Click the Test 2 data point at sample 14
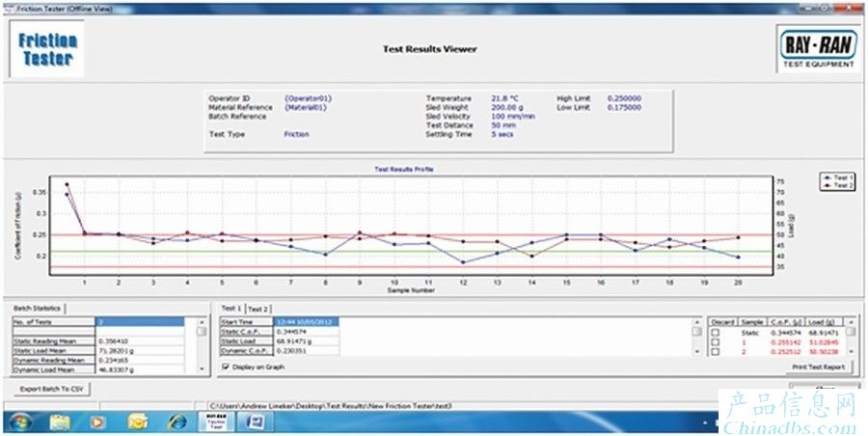This screenshot has width=868, height=436. click(532, 256)
